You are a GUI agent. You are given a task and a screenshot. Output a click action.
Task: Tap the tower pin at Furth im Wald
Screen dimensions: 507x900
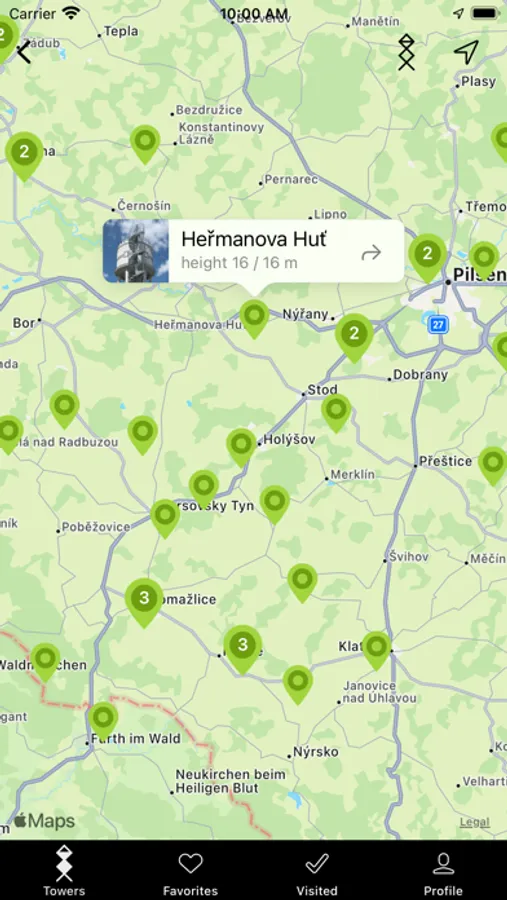tap(103, 720)
